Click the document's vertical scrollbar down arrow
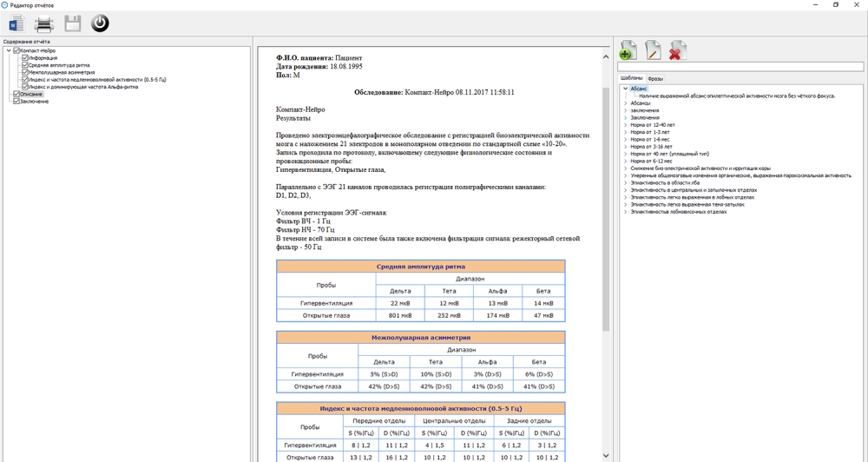 (606, 455)
